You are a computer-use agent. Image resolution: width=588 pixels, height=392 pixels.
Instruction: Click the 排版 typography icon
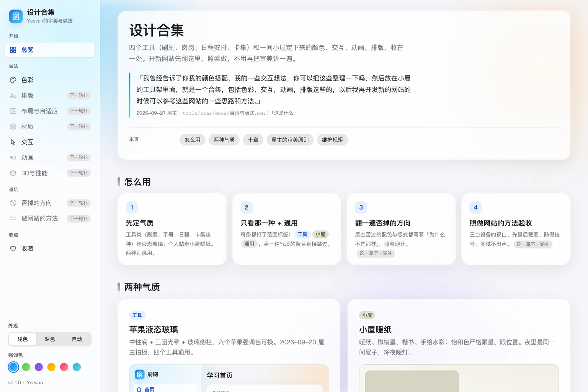click(13, 96)
